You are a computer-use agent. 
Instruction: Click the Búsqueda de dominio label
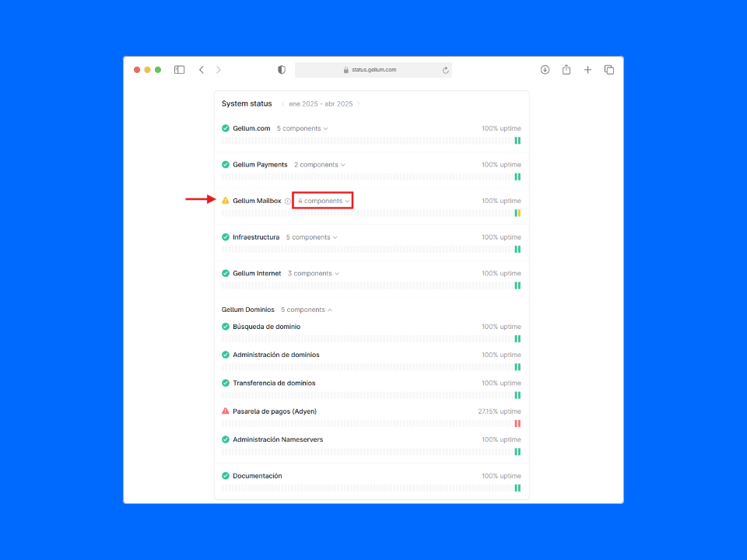(x=266, y=326)
